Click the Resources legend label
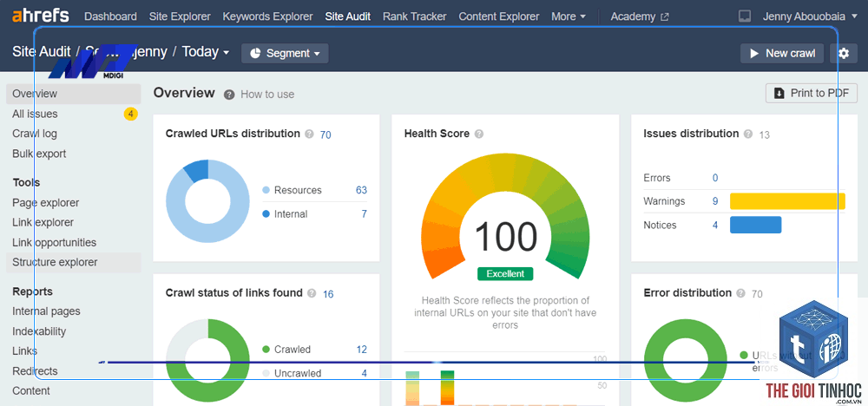 298,190
